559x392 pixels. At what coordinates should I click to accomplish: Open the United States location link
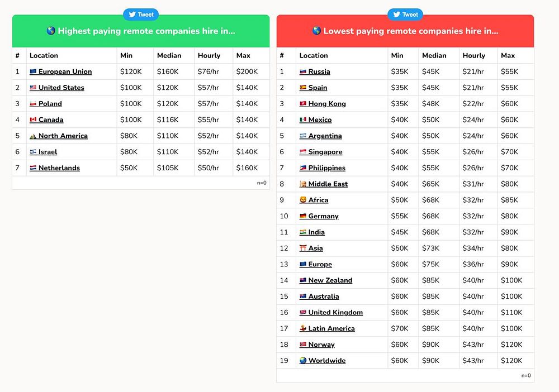tap(61, 88)
